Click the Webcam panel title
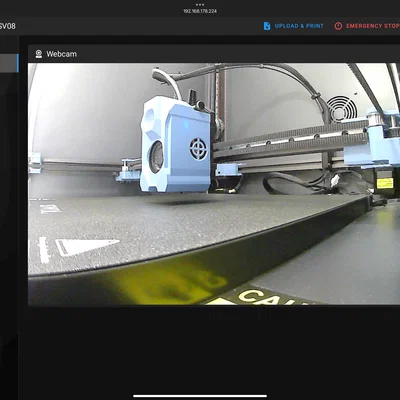 pyautogui.click(x=61, y=54)
